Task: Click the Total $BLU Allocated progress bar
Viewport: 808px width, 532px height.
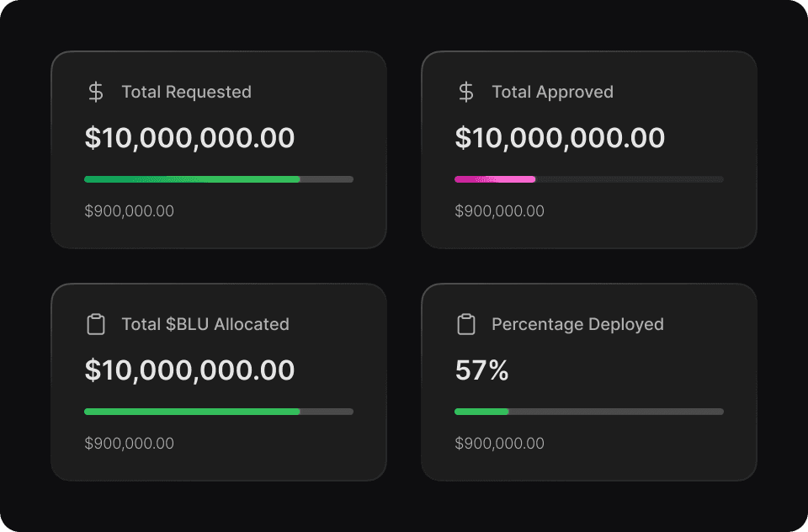Action: (x=219, y=412)
